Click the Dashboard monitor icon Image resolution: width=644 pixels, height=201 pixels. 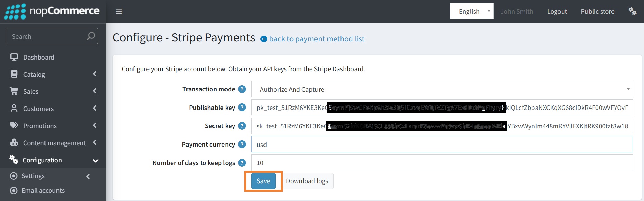tap(14, 57)
